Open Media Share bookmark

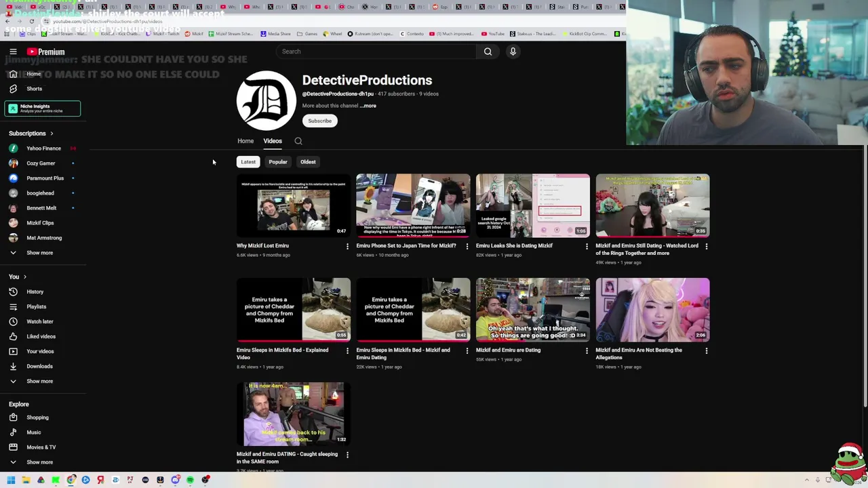pyautogui.click(x=275, y=34)
